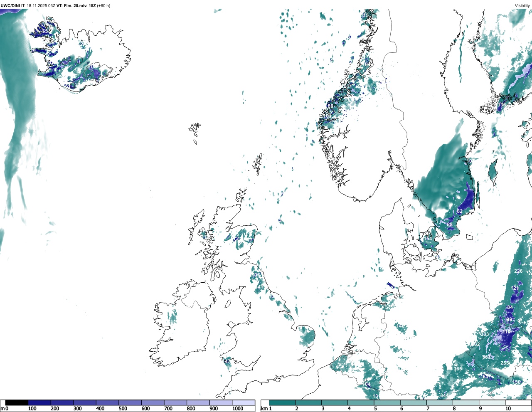Select the pale 8–9 km legend swatch

467,403
